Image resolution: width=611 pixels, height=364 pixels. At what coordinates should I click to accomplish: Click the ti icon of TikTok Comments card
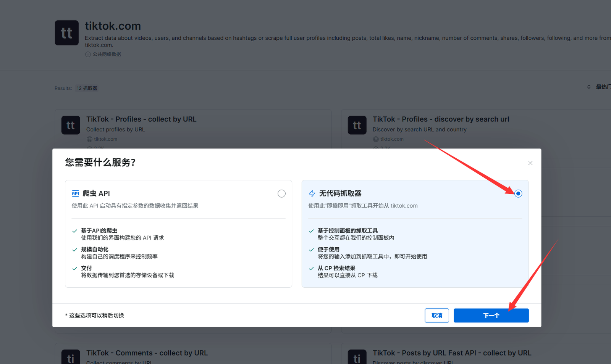click(71, 357)
